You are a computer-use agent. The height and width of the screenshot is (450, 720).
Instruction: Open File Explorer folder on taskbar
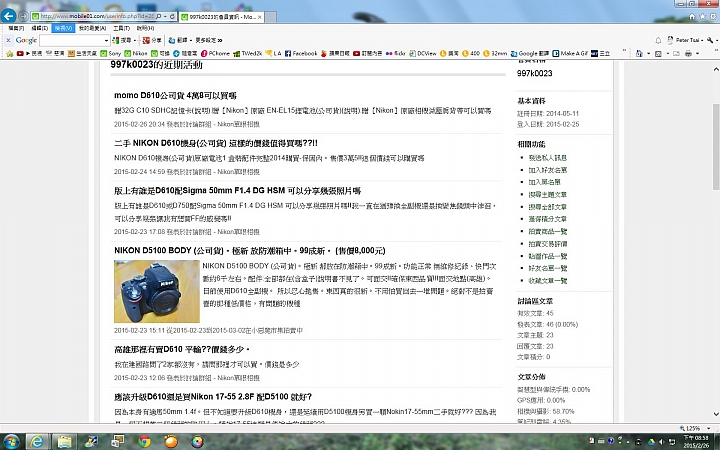coord(64,441)
